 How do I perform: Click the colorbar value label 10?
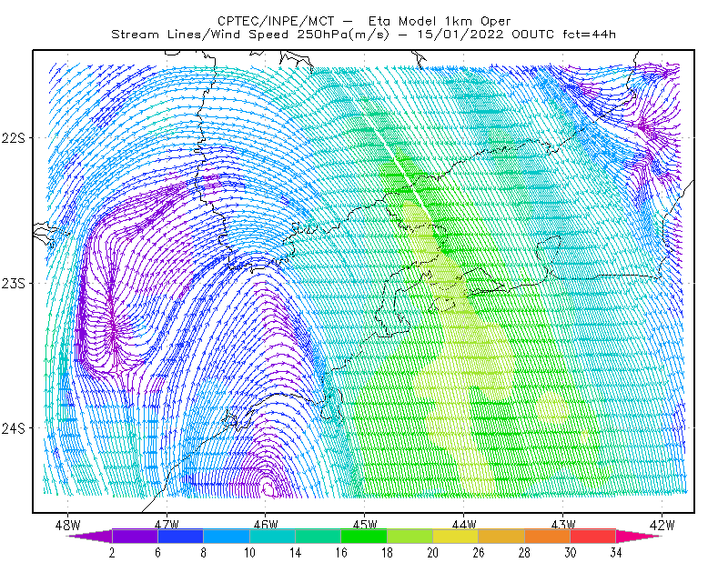249,553
